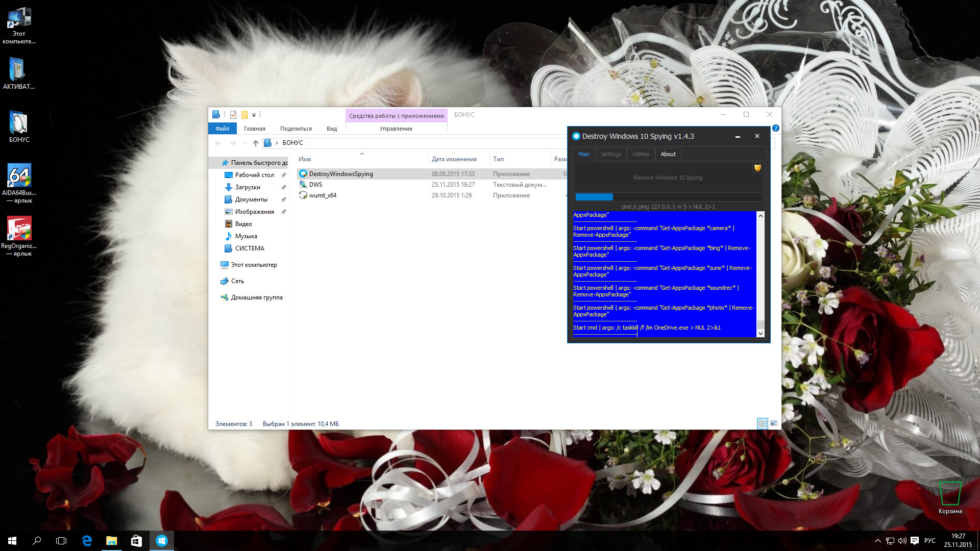Switch РУС input language indicator
Viewport: 980px width, 551px height.
[930, 541]
